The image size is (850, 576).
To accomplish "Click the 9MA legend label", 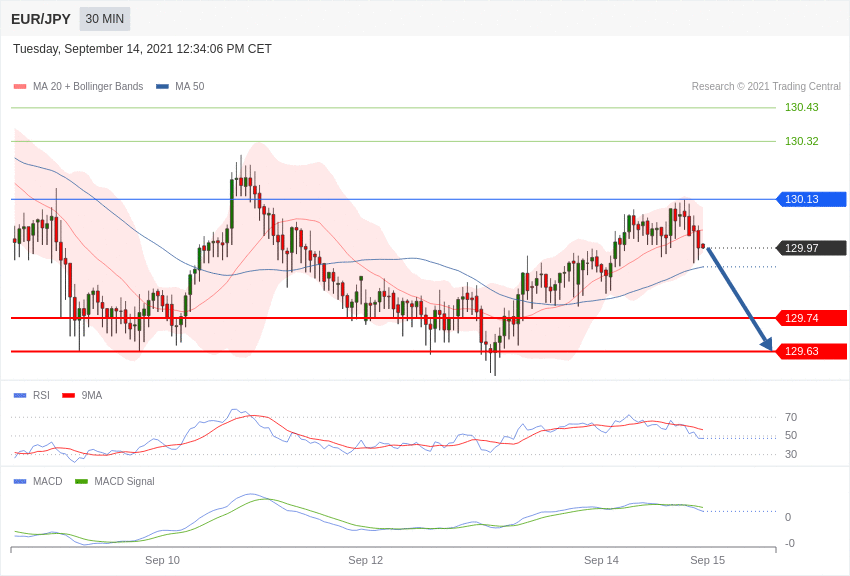I will click(92, 396).
